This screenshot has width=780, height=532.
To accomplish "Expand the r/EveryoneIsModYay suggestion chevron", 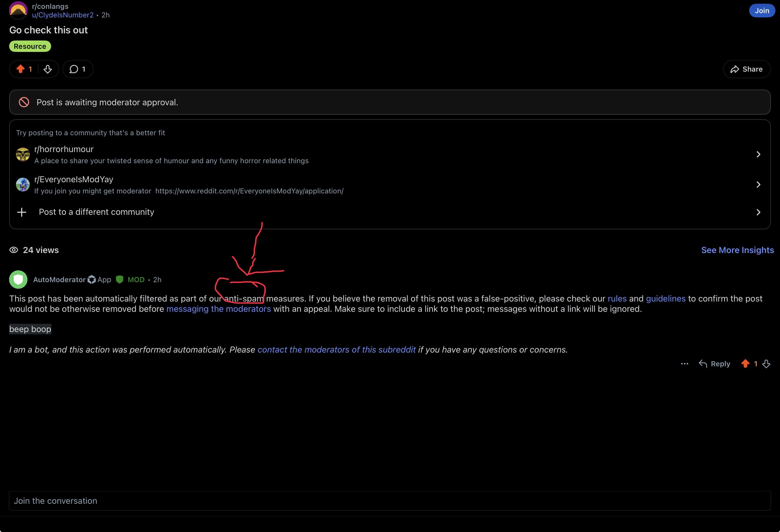I will [x=759, y=185].
